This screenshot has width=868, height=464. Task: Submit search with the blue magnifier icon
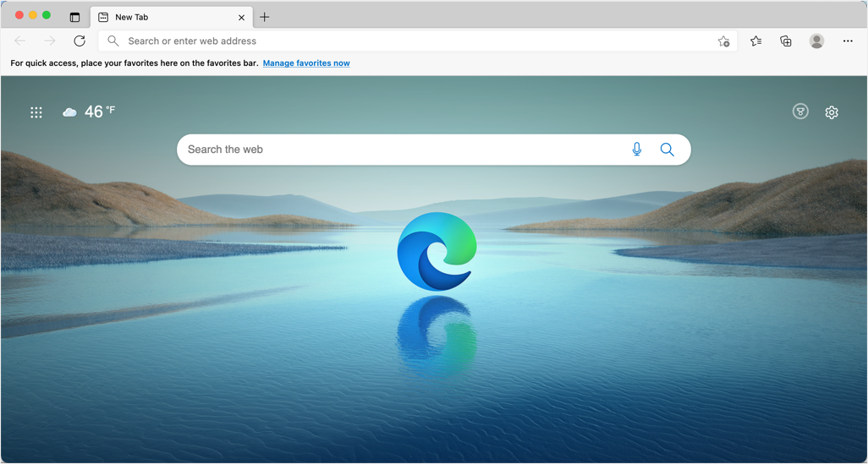pyautogui.click(x=667, y=150)
